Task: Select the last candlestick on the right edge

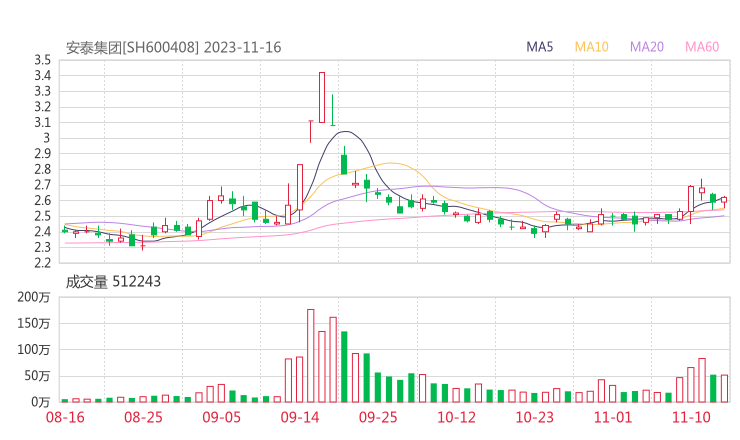Action: (x=724, y=202)
